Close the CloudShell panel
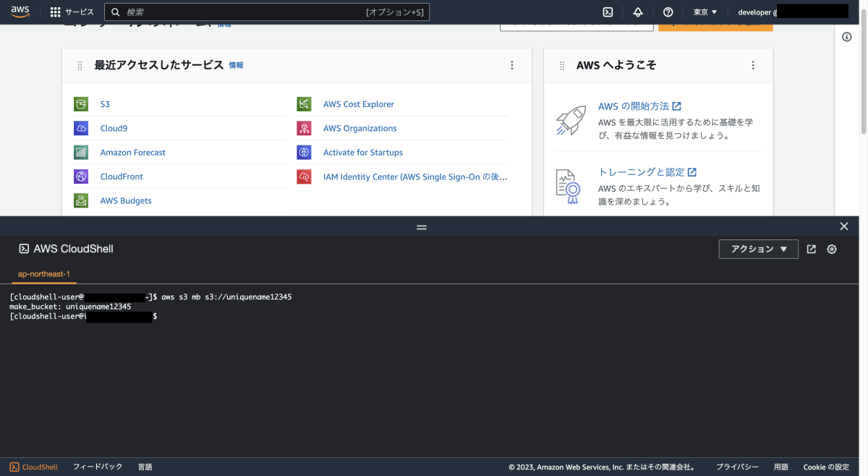868x476 pixels. (844, 226)
